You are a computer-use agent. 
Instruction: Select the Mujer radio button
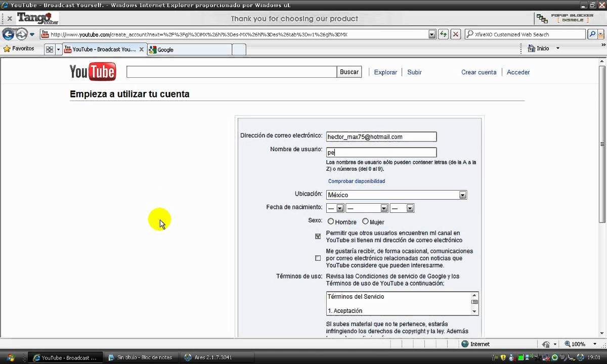coord(365,221)
